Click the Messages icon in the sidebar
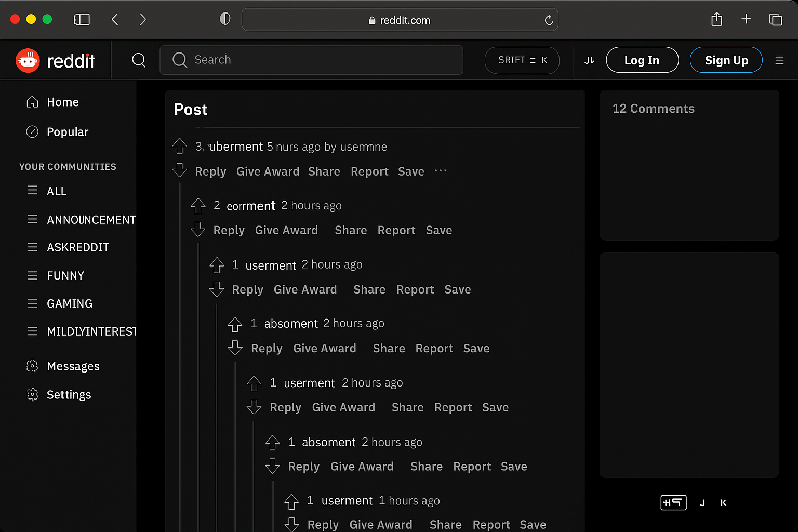The image size is (798, 532). point(32,366)
